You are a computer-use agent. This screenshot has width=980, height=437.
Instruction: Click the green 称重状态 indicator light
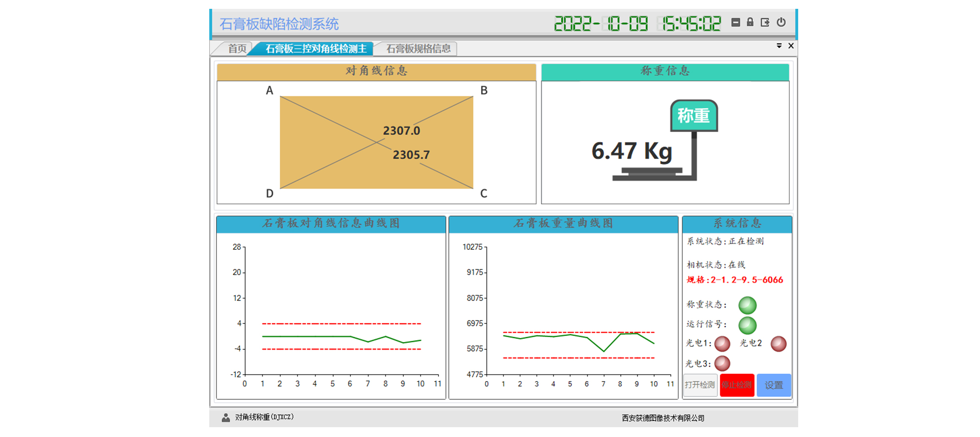click(747, 305)
